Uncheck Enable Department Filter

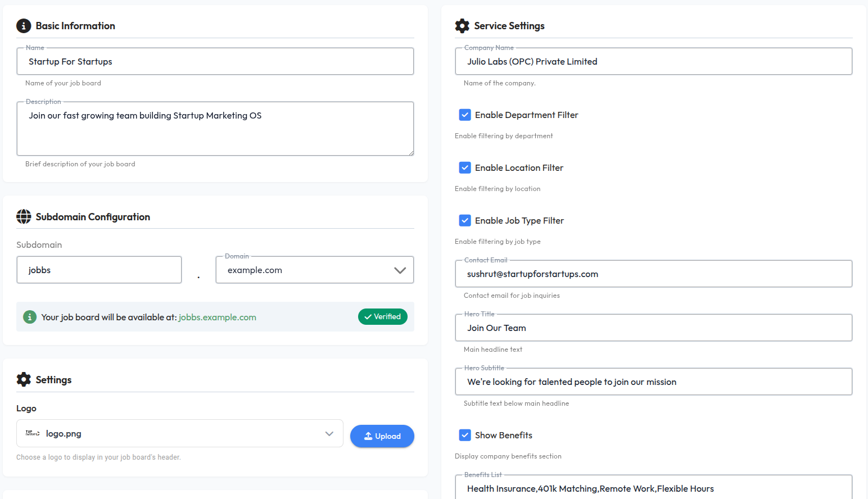(465, 115)
